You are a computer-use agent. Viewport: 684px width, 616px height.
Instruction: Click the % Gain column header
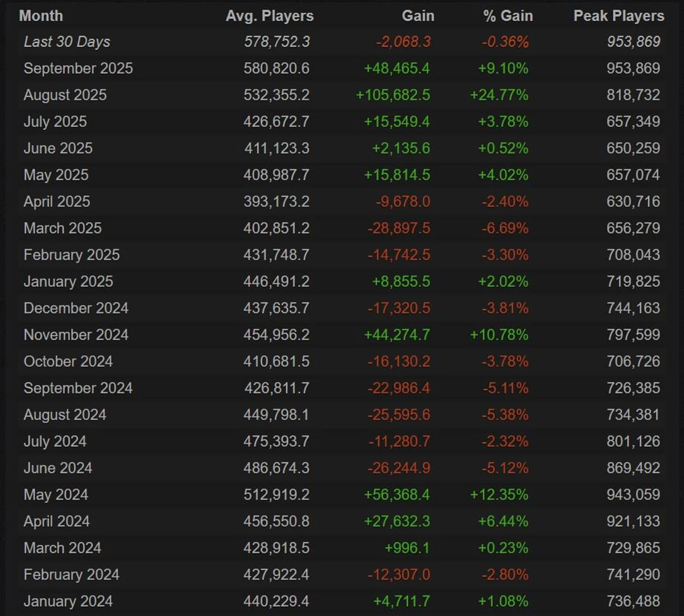[x=508, y=16]
